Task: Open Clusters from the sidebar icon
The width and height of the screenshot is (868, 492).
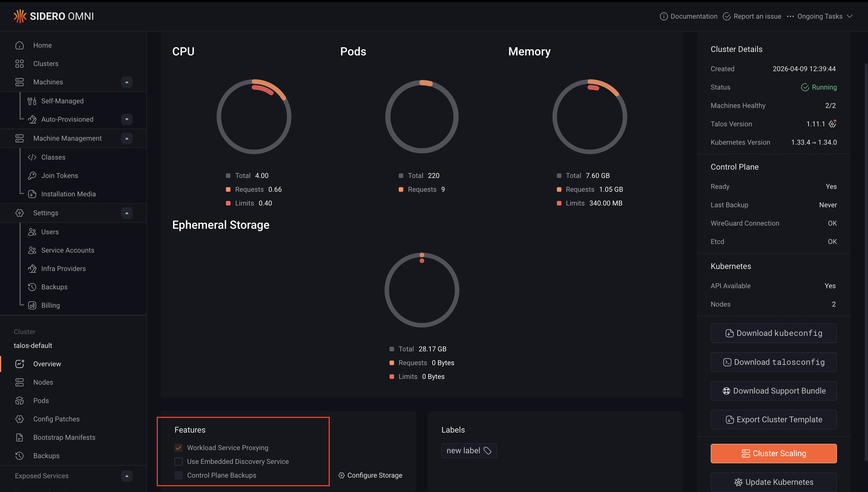Action: click(x=19, y=63)
